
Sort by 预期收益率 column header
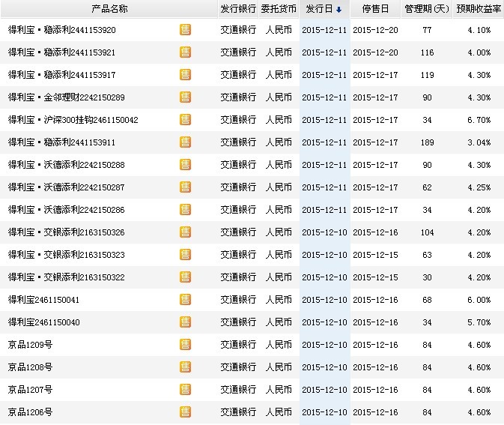click(479, 9)
